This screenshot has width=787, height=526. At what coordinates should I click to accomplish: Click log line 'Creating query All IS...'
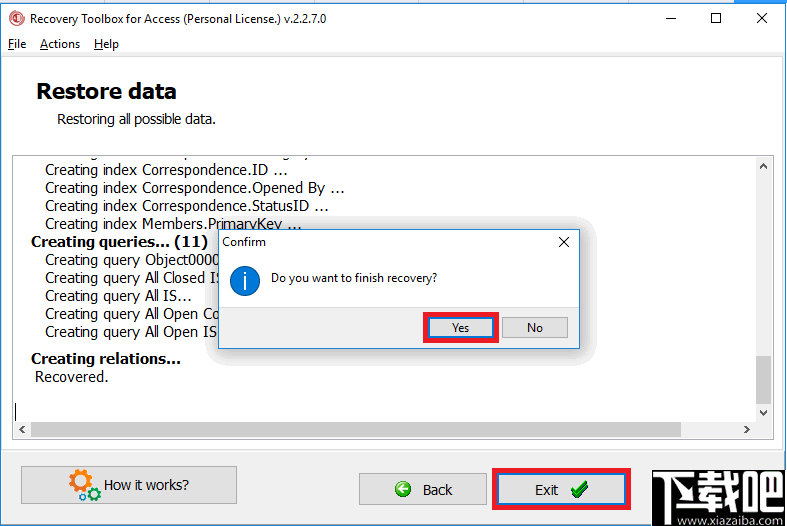coord(118,296)
